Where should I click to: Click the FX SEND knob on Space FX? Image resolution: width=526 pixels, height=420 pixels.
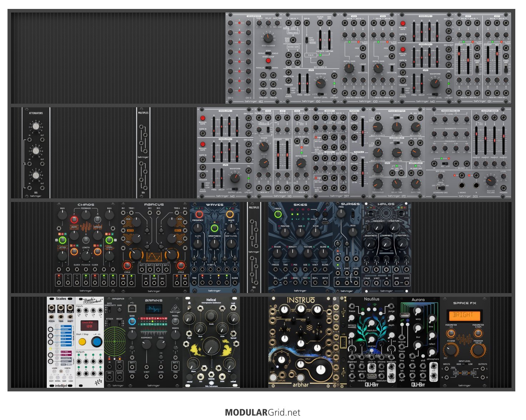[451, 350]
